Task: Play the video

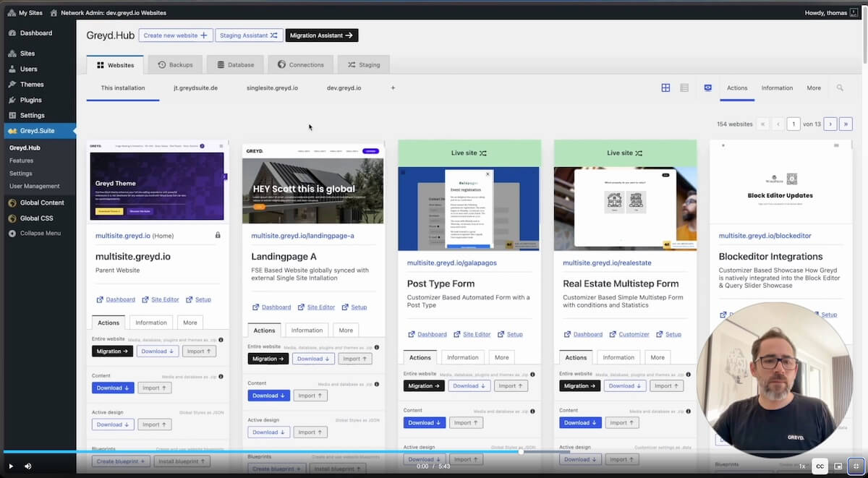Action: tap(11, 466)
